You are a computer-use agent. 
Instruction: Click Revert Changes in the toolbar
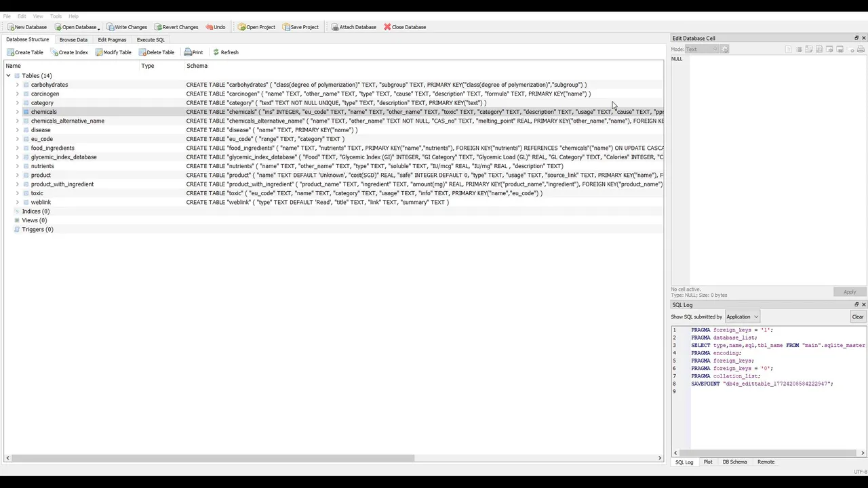click(176, 27)
